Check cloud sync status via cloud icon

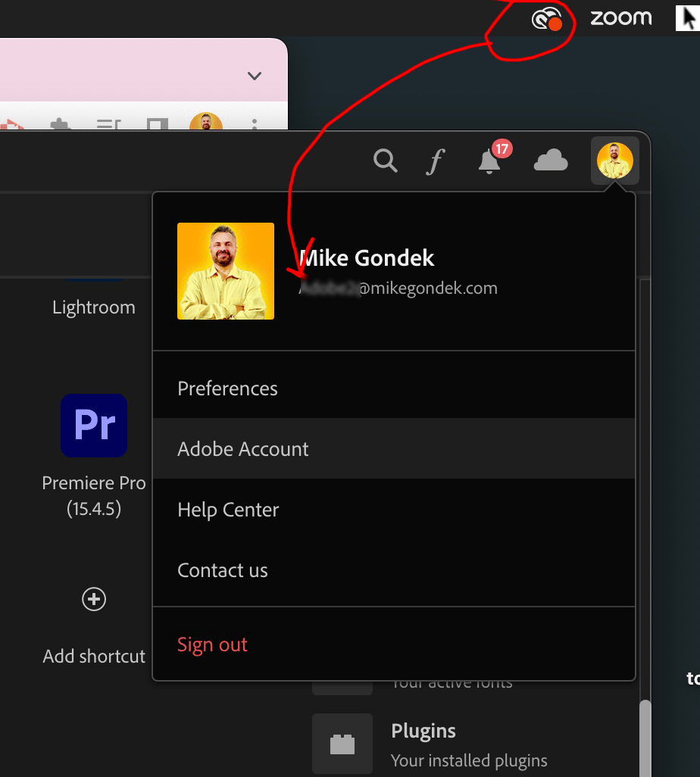tap(551, 161)
